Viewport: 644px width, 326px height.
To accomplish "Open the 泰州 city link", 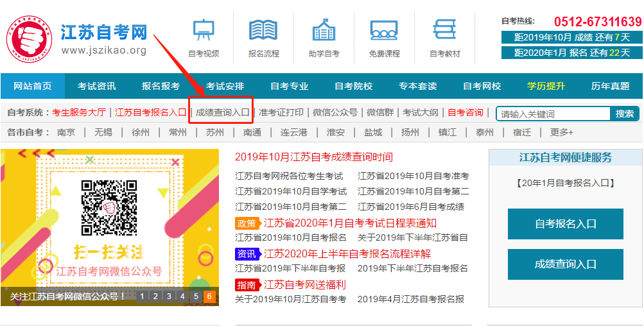I will (x=485, y=133).
